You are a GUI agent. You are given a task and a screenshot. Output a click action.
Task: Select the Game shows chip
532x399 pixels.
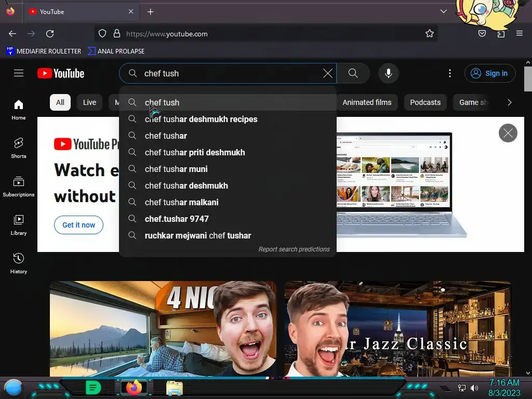(473, 102)
